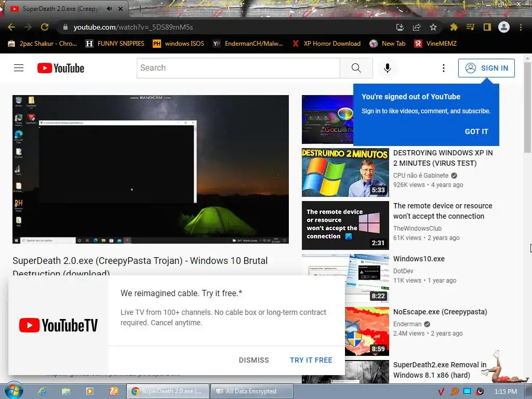Click the YouTubeTV logo in promo
This screenshot has height=399, width=532.
coord(58,325)
